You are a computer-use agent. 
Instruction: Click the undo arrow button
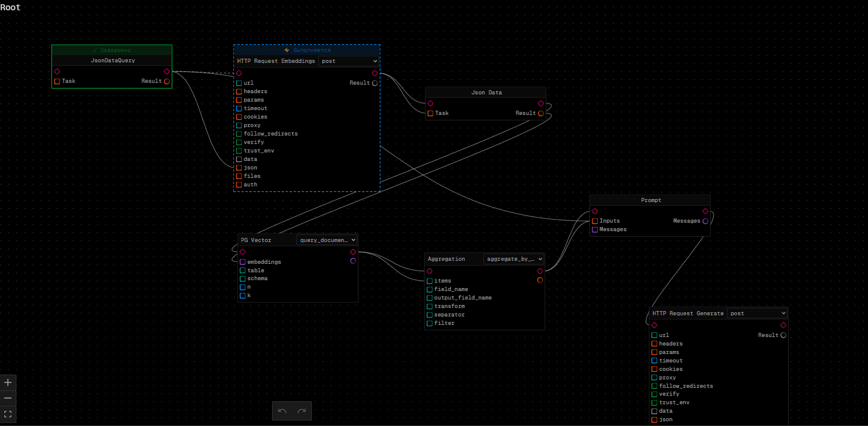282,411
